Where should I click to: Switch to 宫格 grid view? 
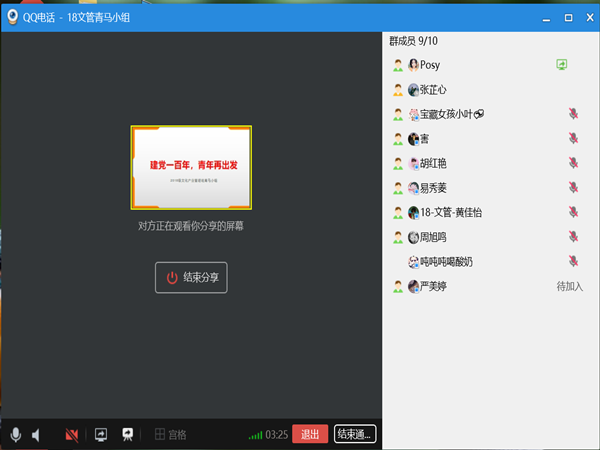tap(170, 435)
